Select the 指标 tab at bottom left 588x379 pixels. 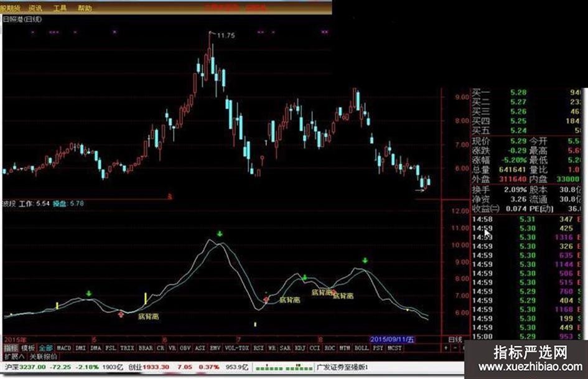[x=11, y=349]
